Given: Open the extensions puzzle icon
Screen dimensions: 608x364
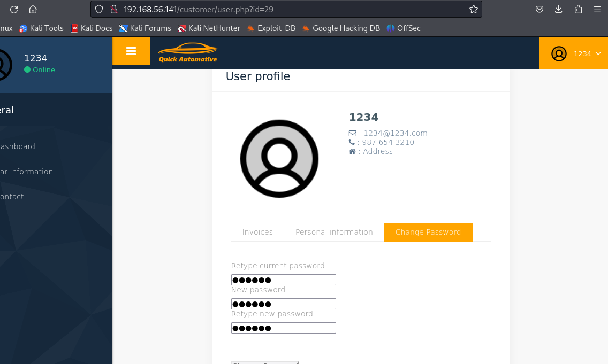Looking at the screenshot, I should 578,9.
